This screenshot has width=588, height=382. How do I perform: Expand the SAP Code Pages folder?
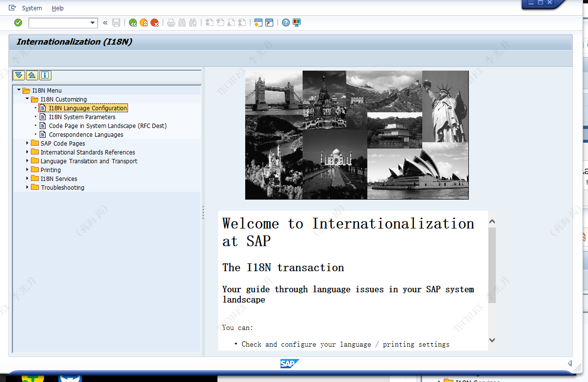tap(27, 143)
